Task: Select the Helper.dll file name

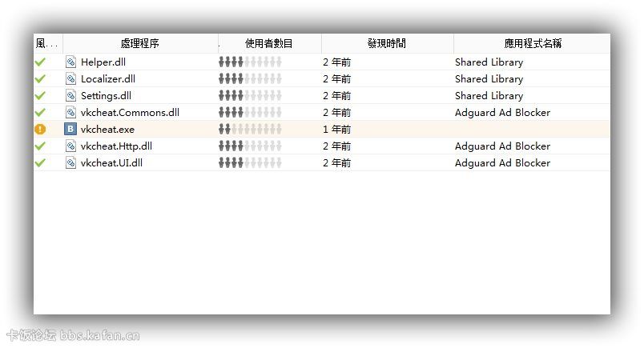Action: click(103, 62)
